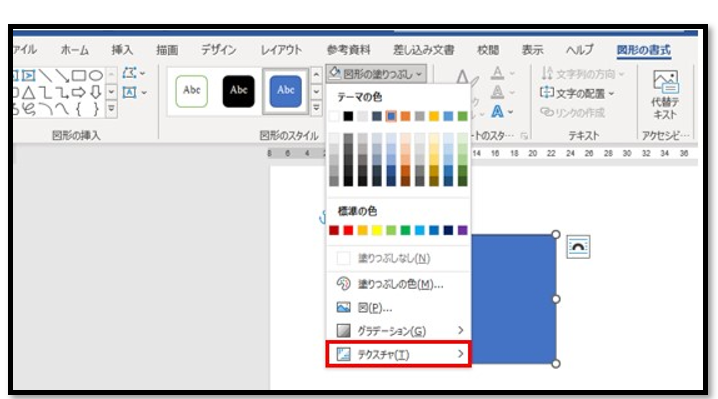Open the 校閲 tab
This screenshot has width=718, height=399.
pyautogui.click(x=488, y=49)
